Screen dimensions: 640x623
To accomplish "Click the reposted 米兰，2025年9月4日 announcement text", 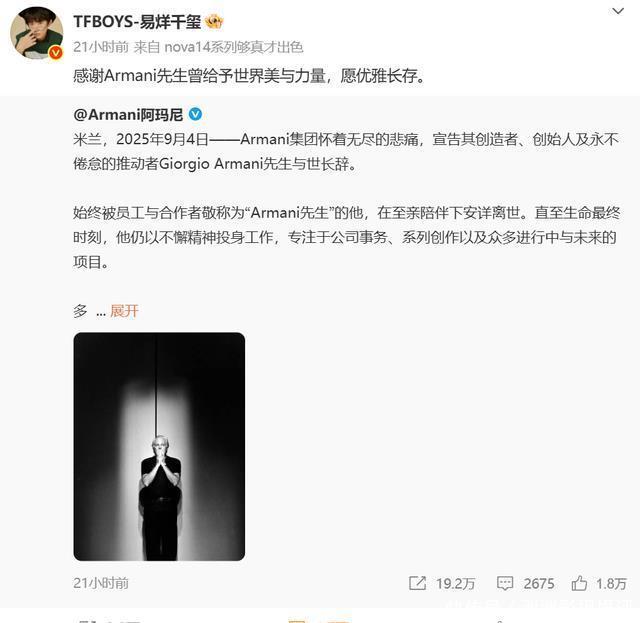I will (x=347, y=151).
